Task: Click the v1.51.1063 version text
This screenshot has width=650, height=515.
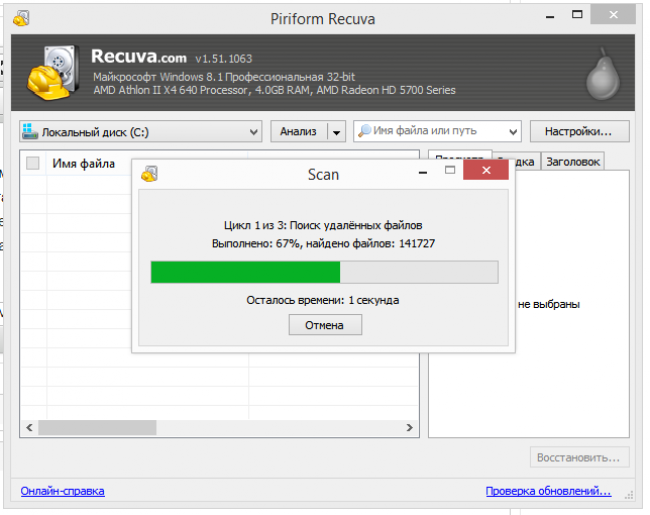Action: click(x=224, y=59)
